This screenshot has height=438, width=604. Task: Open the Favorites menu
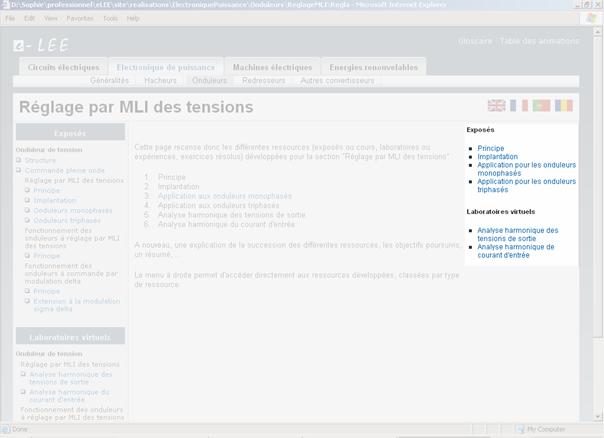[x=80, y=18]
